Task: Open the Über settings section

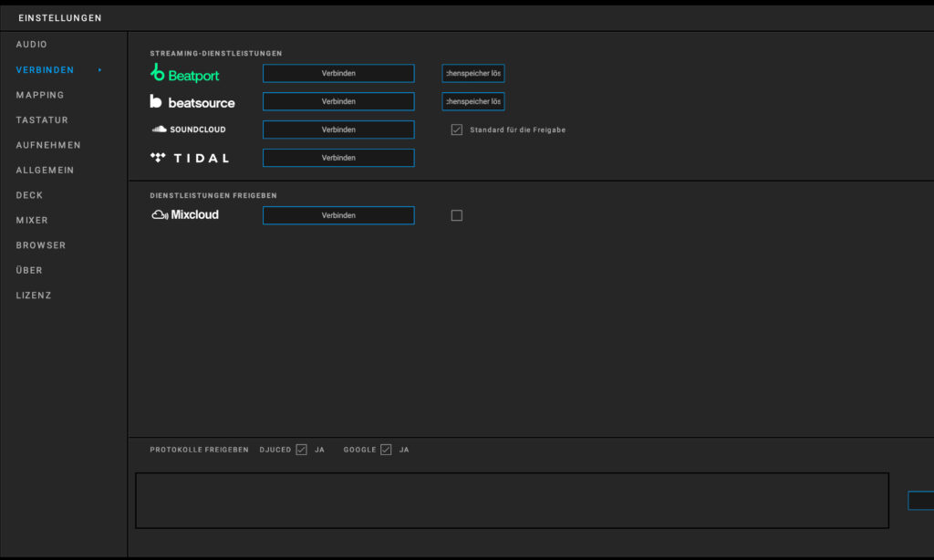Action: 29,270
